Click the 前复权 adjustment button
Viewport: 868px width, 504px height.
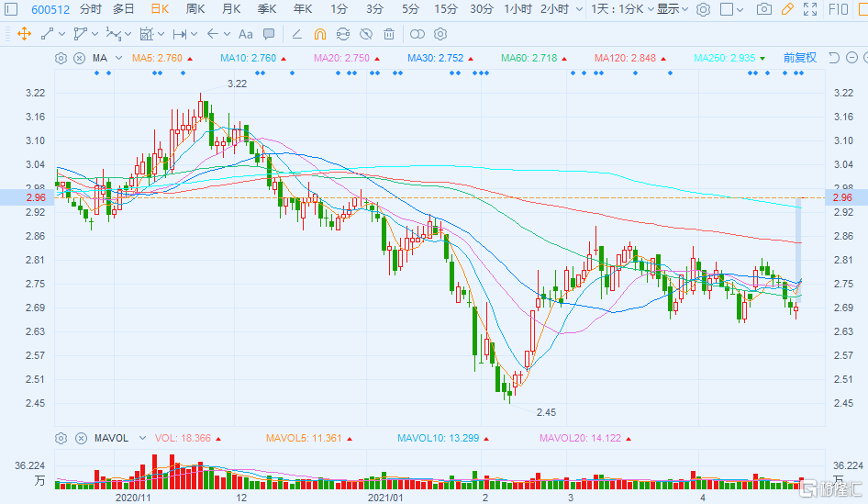(799, 58)
